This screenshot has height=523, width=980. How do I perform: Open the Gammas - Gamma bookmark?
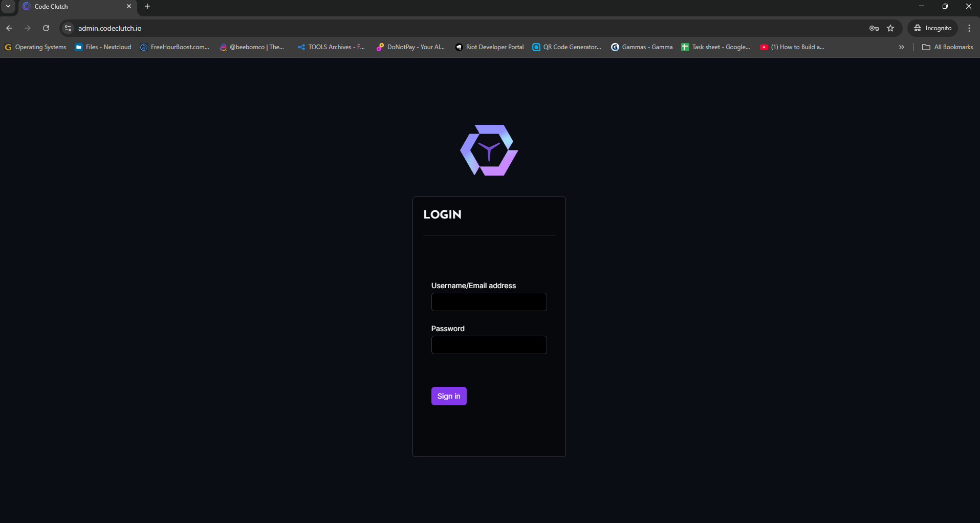(642, 47)
